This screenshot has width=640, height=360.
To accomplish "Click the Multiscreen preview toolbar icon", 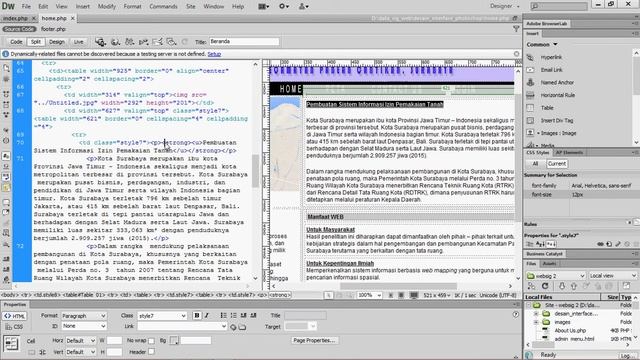I will coord(100,42).
